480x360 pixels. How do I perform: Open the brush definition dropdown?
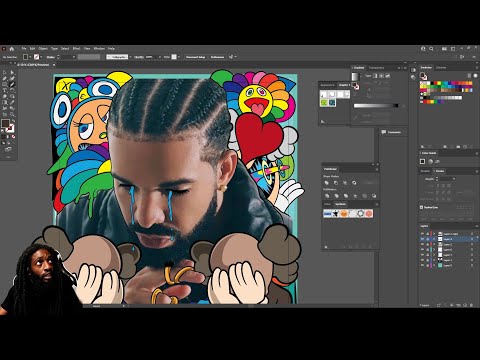130,57
